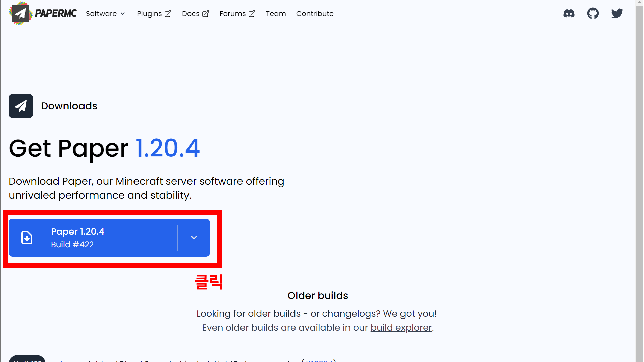Open the Discord server icon
The width and height of the screenshot is (644, 362).
[569, 14]
